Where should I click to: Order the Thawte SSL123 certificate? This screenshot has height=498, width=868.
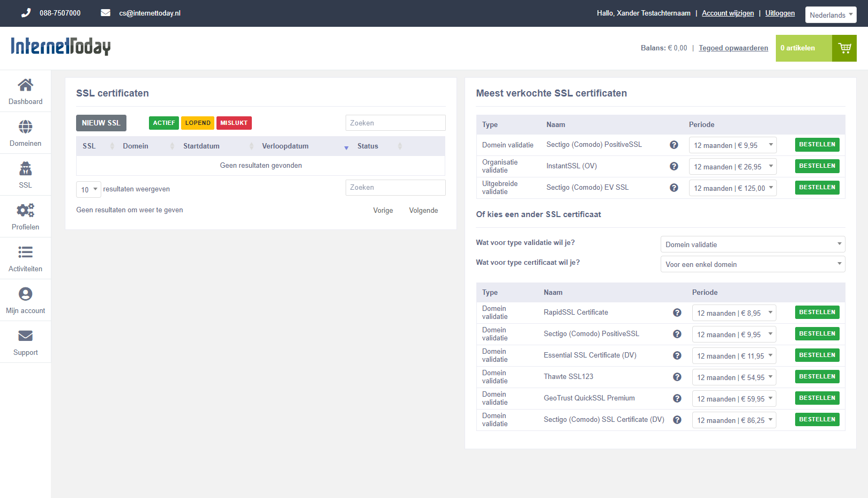817,377
